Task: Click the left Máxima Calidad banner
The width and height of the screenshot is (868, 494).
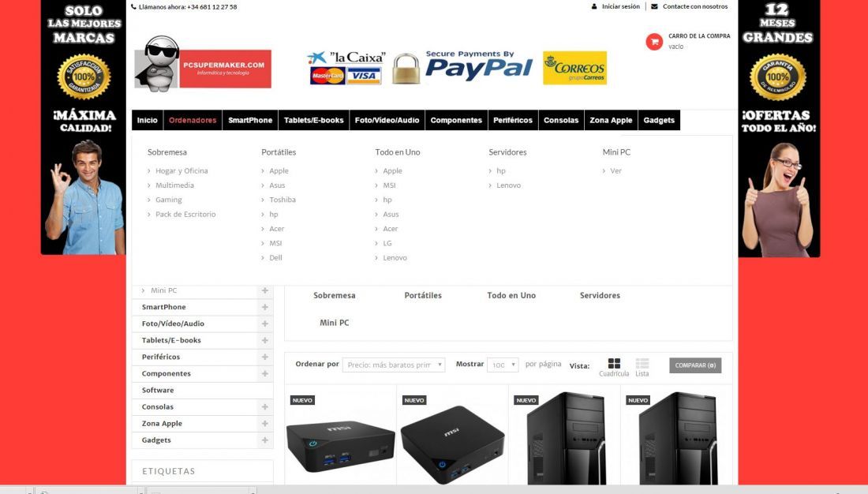Action: [84, 127]
